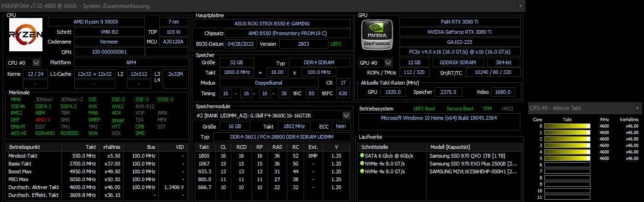Click the Core 5 clock bar
This screenshot has height=202, width=644.
(567, 158)
